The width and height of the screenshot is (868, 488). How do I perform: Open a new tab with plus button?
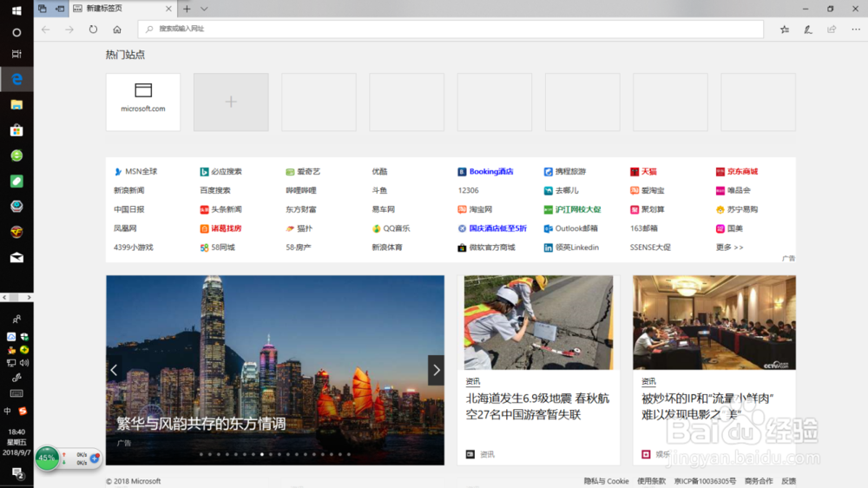coord(187,9)
